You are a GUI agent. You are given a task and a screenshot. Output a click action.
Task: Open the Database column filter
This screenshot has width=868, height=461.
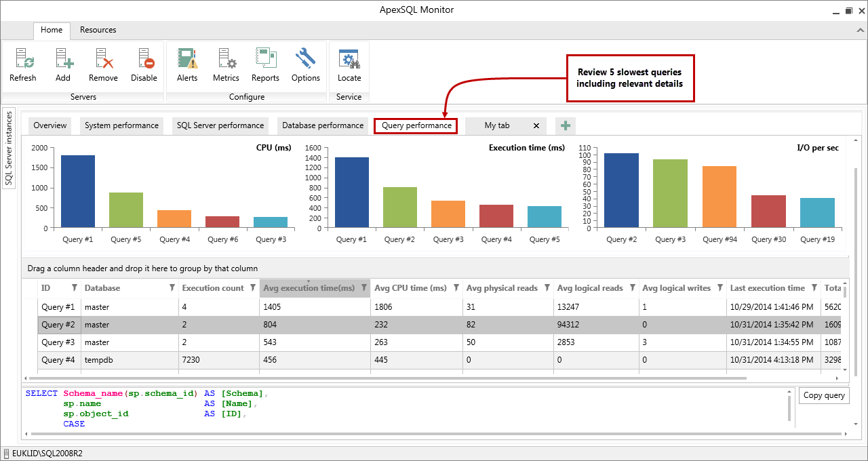(172, 288)
